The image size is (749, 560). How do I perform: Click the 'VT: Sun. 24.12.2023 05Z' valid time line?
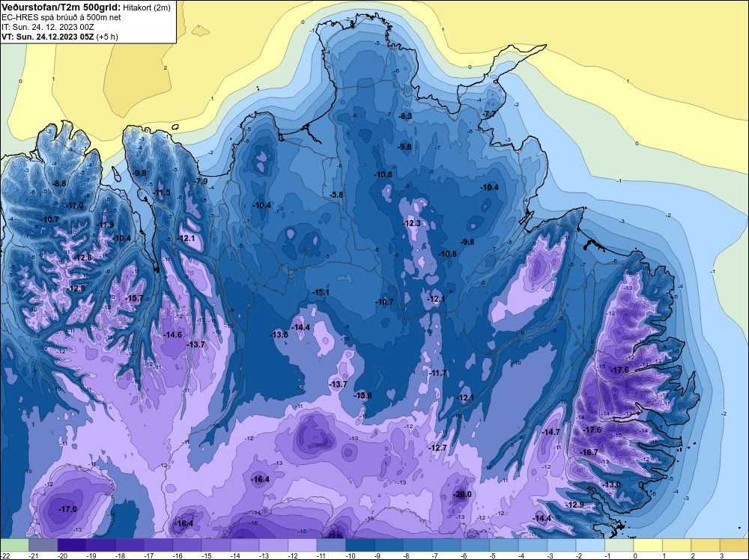(x=48, y=37)
